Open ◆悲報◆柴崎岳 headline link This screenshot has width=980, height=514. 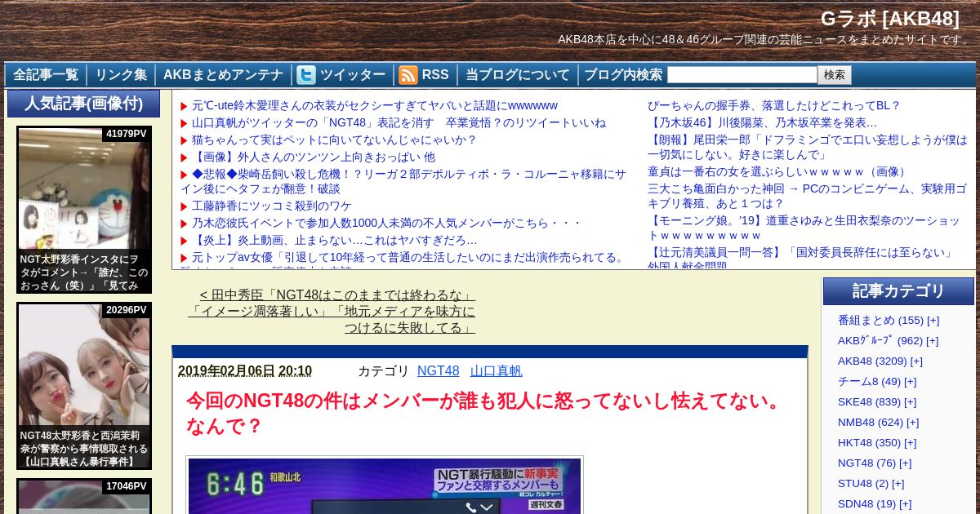pos(403,181)
